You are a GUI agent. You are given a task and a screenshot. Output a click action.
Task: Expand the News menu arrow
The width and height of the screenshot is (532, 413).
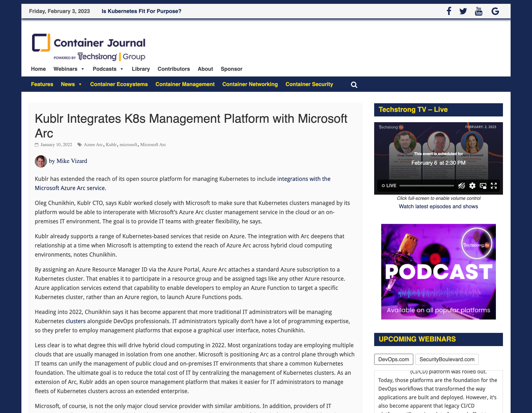(x=80, y=84)
